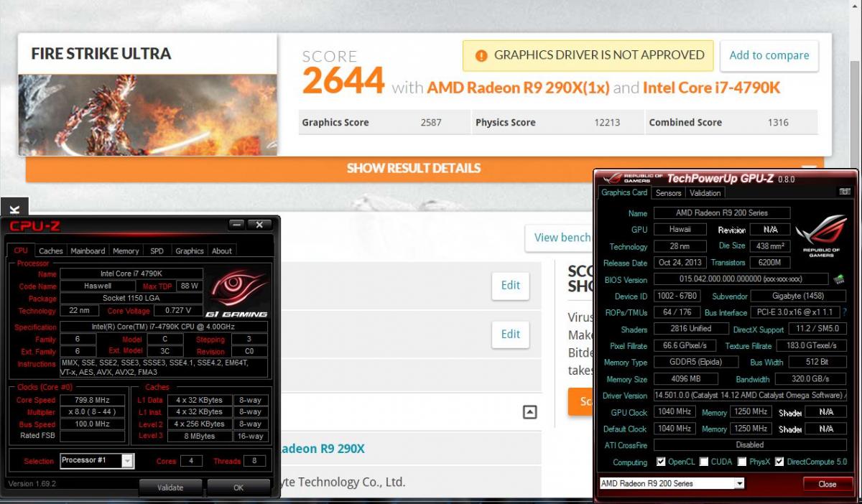The image size is (862, 504).
Task: Click the Shaders 2816 Unified field
Action: tap(690, 329)
